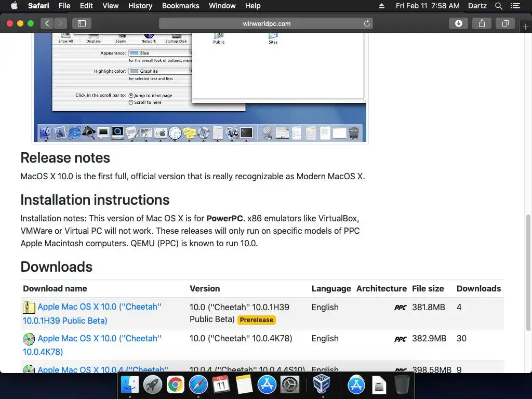The height and width of the screenshot is (399, 532).
Task: Click the disc icon for 10.0.4K78 download
Action: coord(29,339)
